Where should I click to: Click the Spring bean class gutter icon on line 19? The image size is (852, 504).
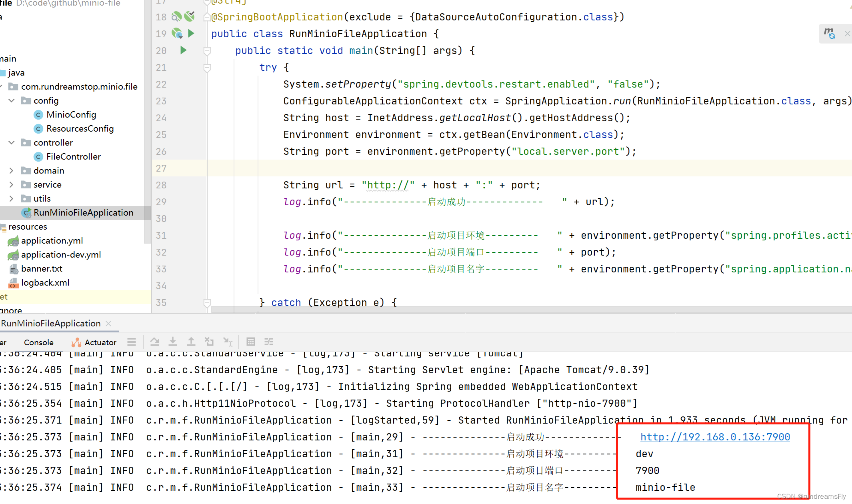click(177, 34)
